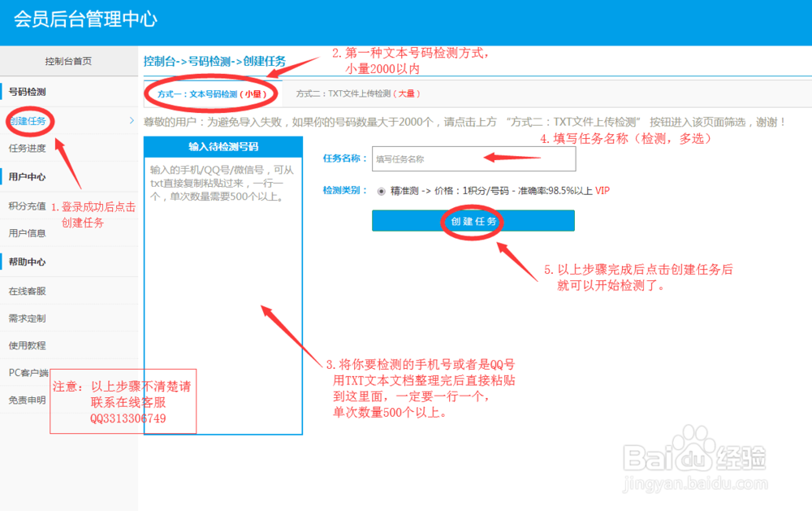
Task: Click the 创建任务 blue button
Action: click(473, 220)
